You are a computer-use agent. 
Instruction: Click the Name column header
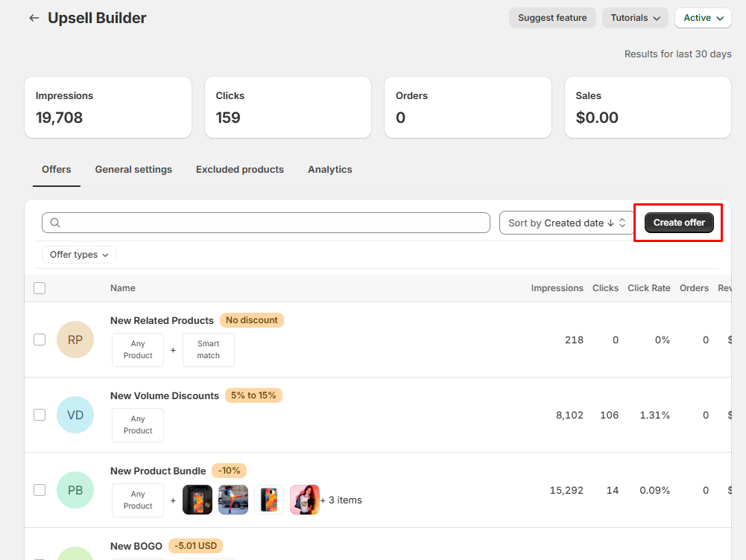tap(123, 288)
